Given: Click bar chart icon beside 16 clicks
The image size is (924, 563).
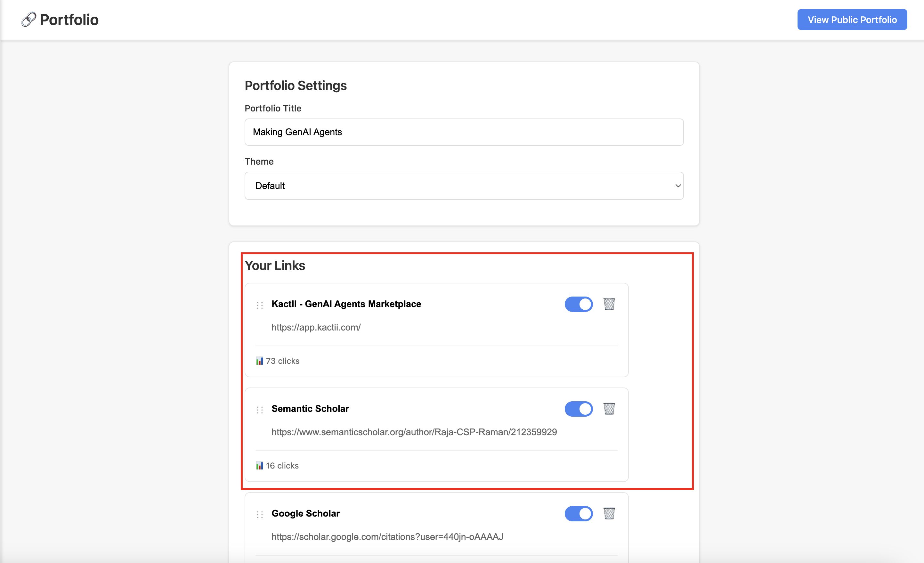Looking at the screenshot, I should (260, 465).
